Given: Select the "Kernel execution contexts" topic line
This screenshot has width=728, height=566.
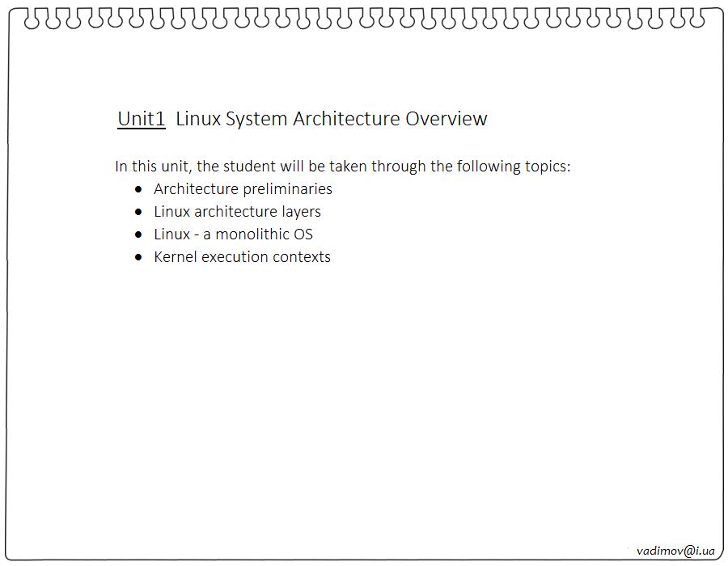Looking at the screenshot, I should pyautogui.click(x=242, y=257).
